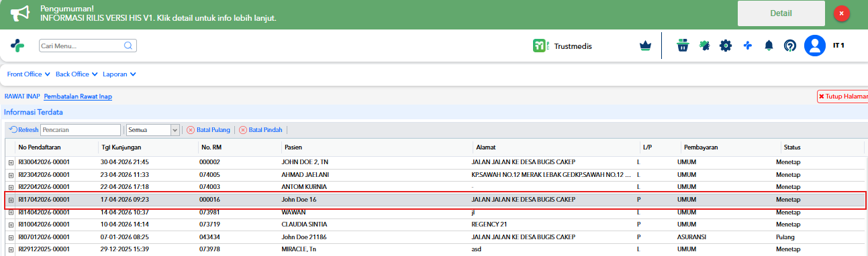
Task: Expand row RI22042026-00001
Action: [11, 188]
